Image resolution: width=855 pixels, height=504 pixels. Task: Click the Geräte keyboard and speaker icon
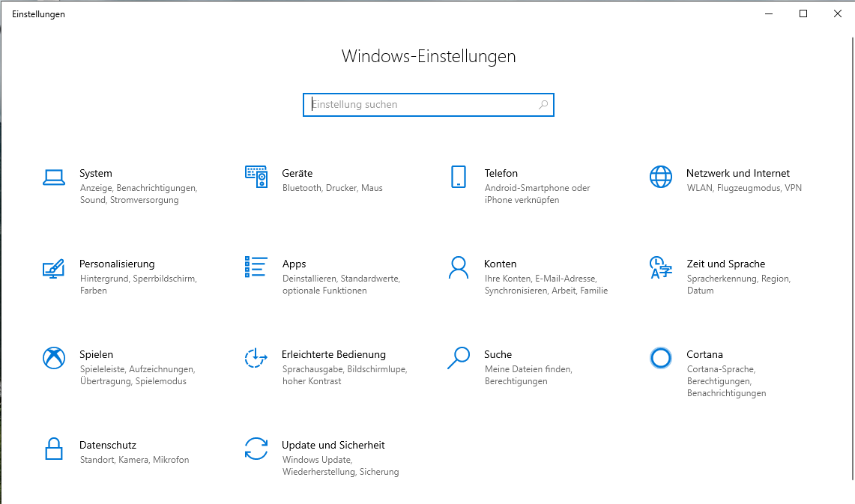click(x=256, y=177)
